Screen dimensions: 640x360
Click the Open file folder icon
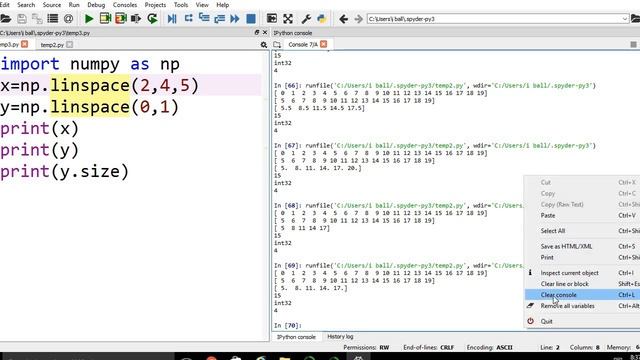coord(5,18)
